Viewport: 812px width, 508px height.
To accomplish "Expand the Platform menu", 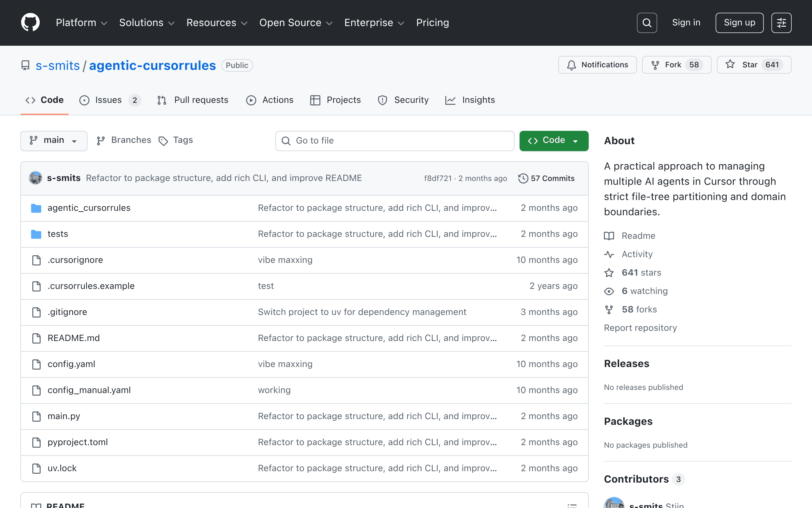I will click(x=82, y=23).
